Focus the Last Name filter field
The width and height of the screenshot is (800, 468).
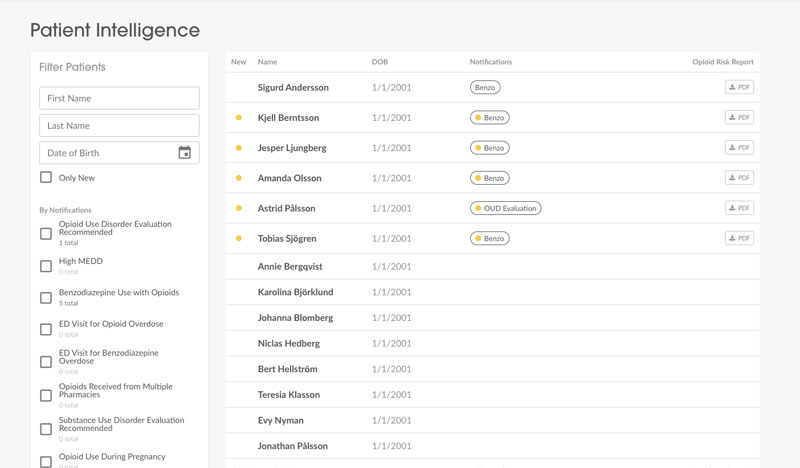(x=119, y=126)
